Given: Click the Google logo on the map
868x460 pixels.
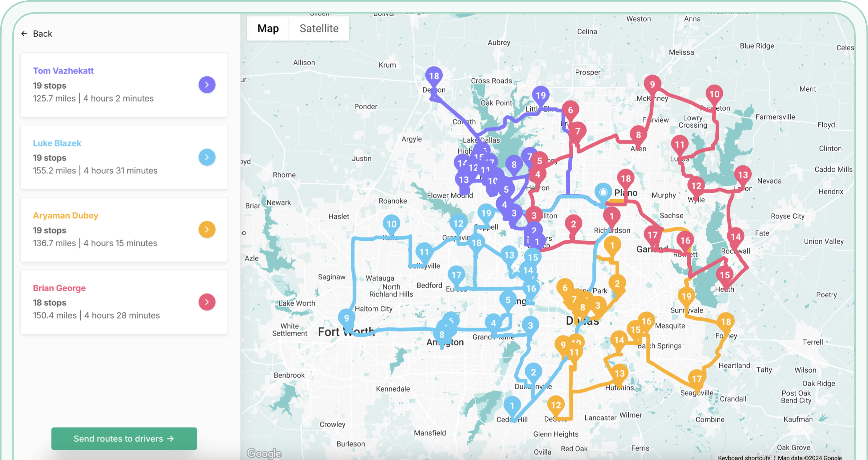Looking at the screenshot, I should [x=265, y=454].
